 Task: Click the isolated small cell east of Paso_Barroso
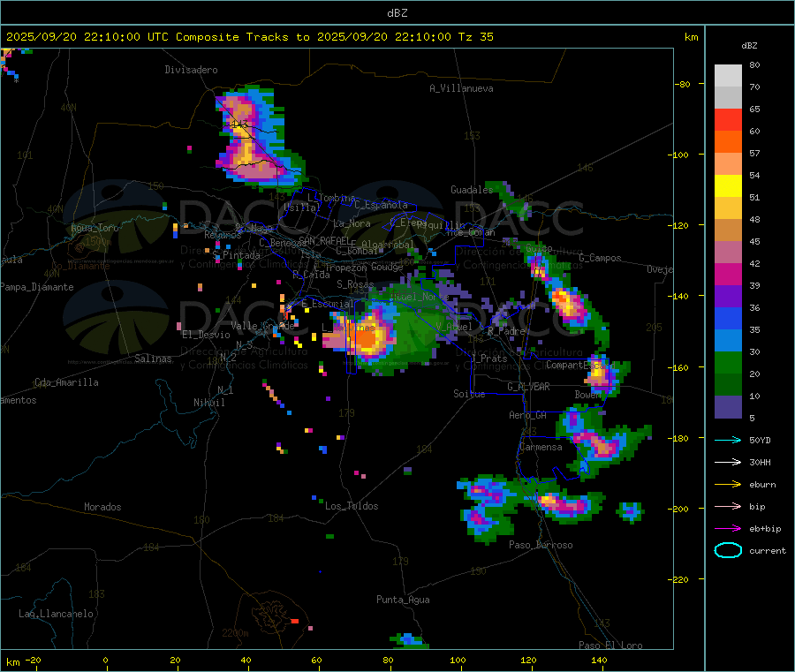(x=630, y=512)
